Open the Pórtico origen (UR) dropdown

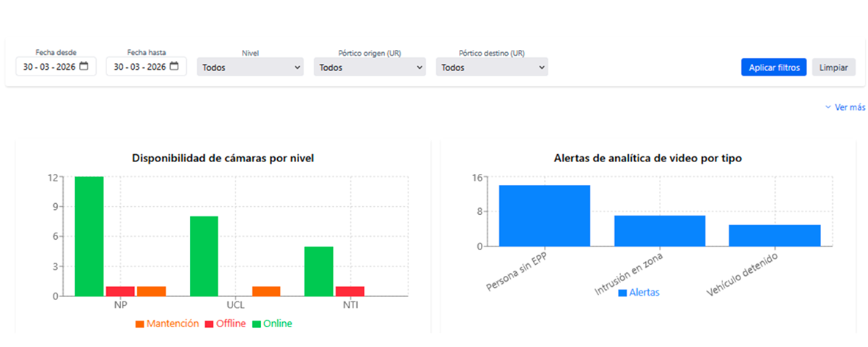pyautogui.click(x=369, y=67)
